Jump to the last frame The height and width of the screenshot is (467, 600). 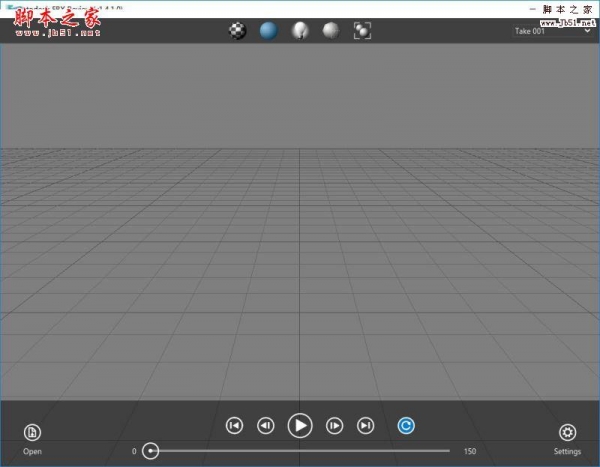(x=366, y=425)
